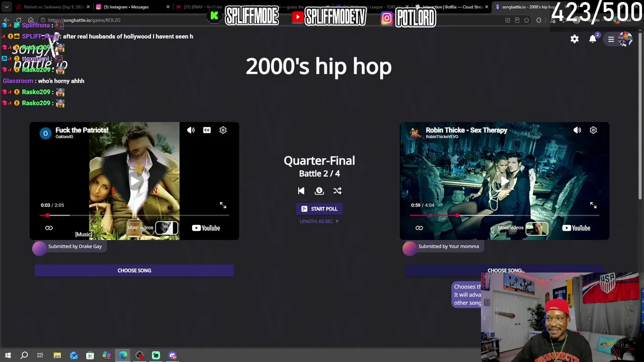Screen dimensions: 644x362
Task: Open the user profile avatar menu
Action: 625,39
